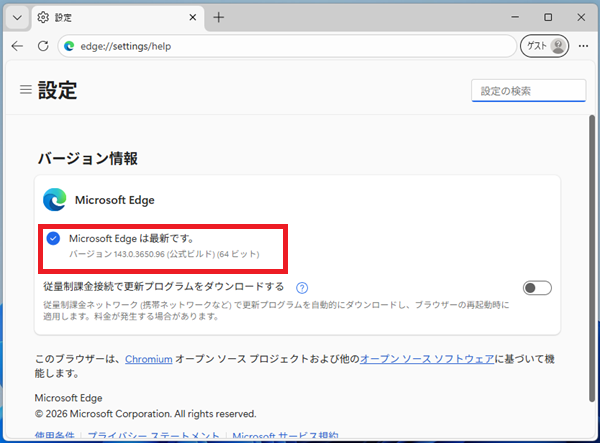Open the Settings and more ellipsis menu

pos(584,46)
